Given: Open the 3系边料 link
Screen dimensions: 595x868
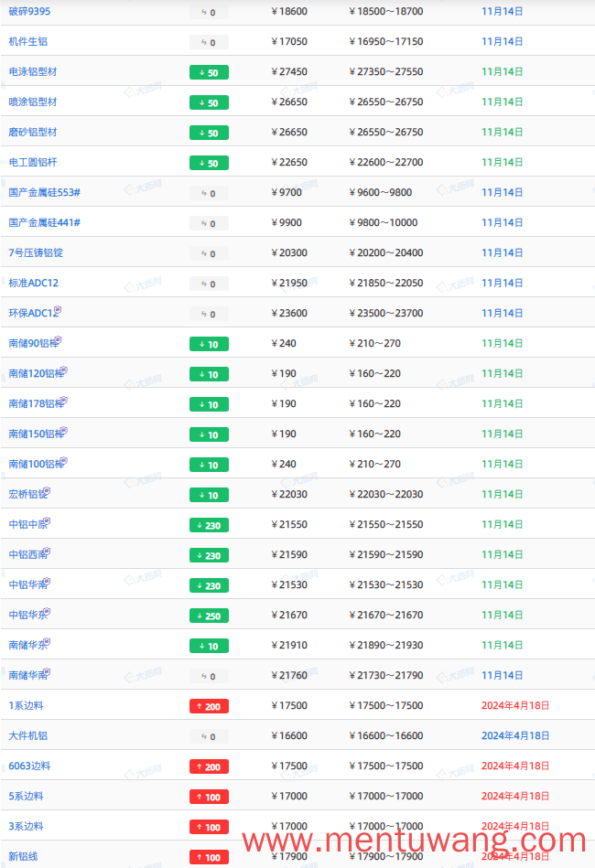Looking at the screenshot, I should pyautogui.click(x=26, y=826).
